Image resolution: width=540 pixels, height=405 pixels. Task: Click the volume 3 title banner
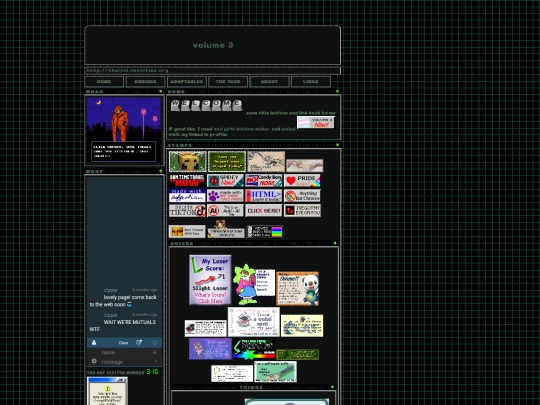(212, 45)
